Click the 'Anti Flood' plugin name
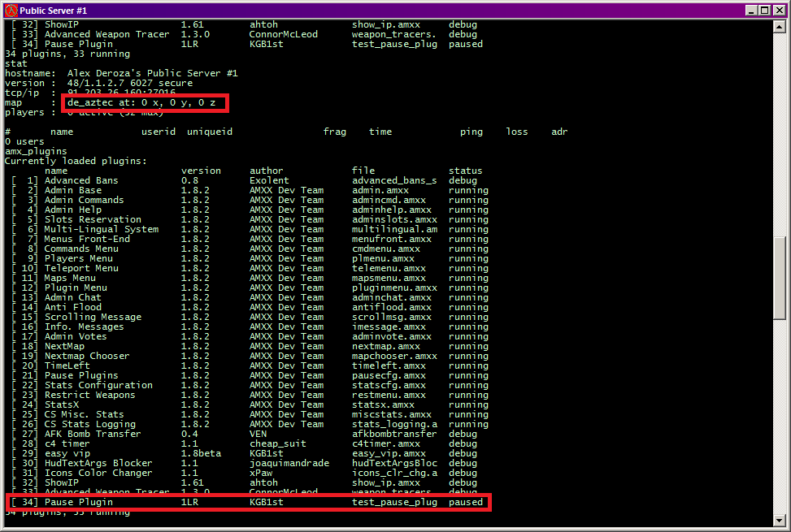791x532 pixels. 72,307
